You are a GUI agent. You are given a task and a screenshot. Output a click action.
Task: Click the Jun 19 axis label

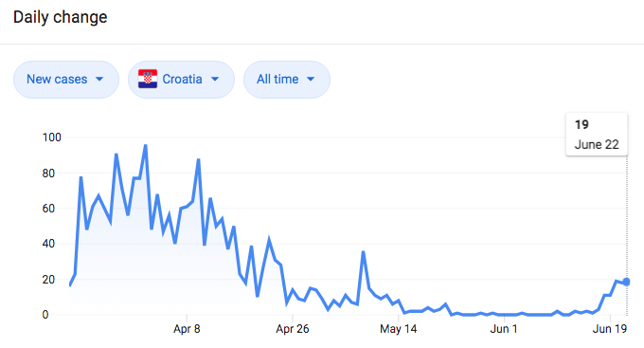pos(610,329)
